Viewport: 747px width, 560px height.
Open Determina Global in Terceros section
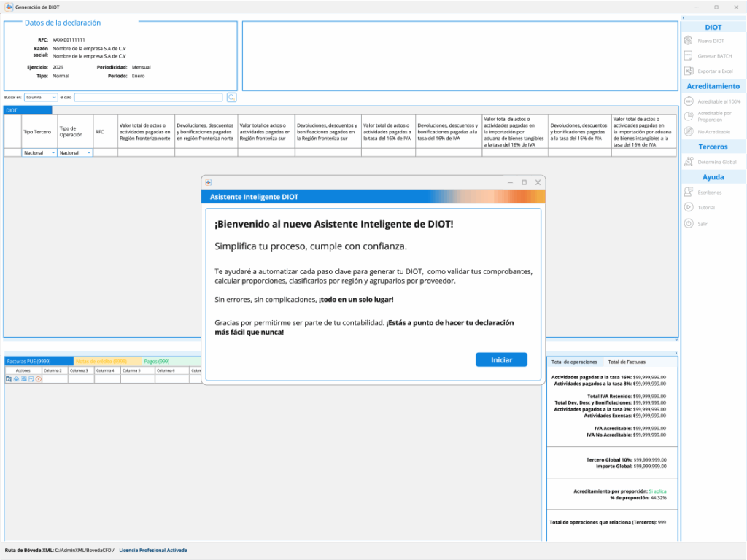[x=688, y=162]
